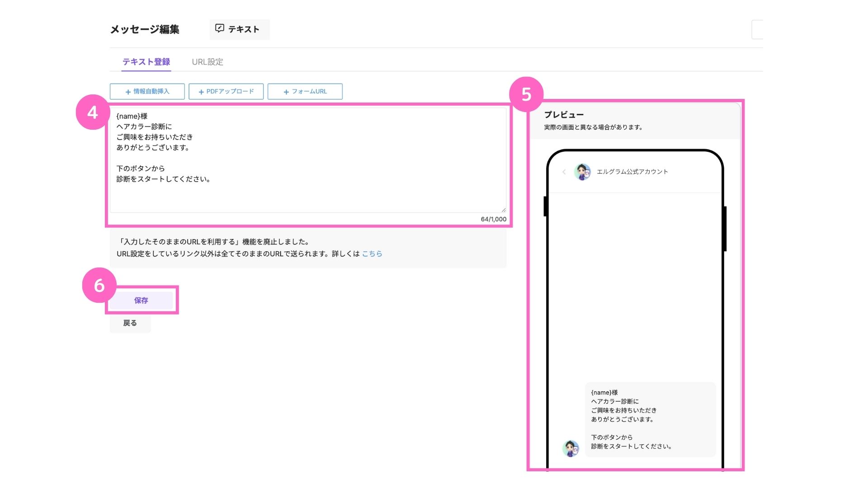
Task: Click the 戻る button
Action: 130,323
